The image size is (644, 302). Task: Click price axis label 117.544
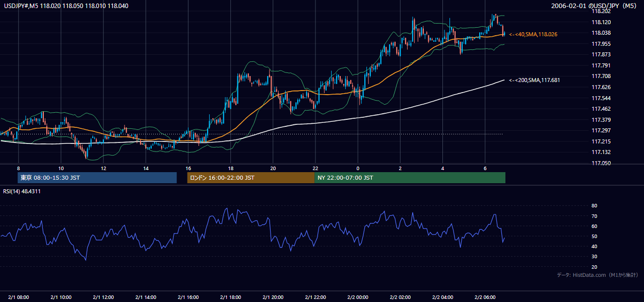point(602,98)
